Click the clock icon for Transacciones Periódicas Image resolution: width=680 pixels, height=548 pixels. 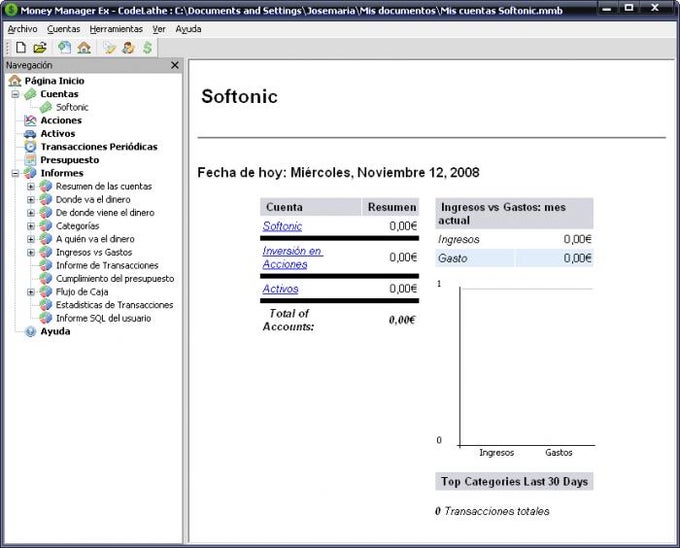click(30, 147)
